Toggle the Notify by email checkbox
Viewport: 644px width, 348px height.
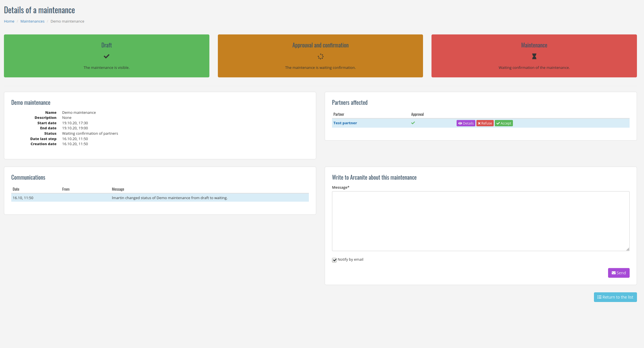point(334,260)
